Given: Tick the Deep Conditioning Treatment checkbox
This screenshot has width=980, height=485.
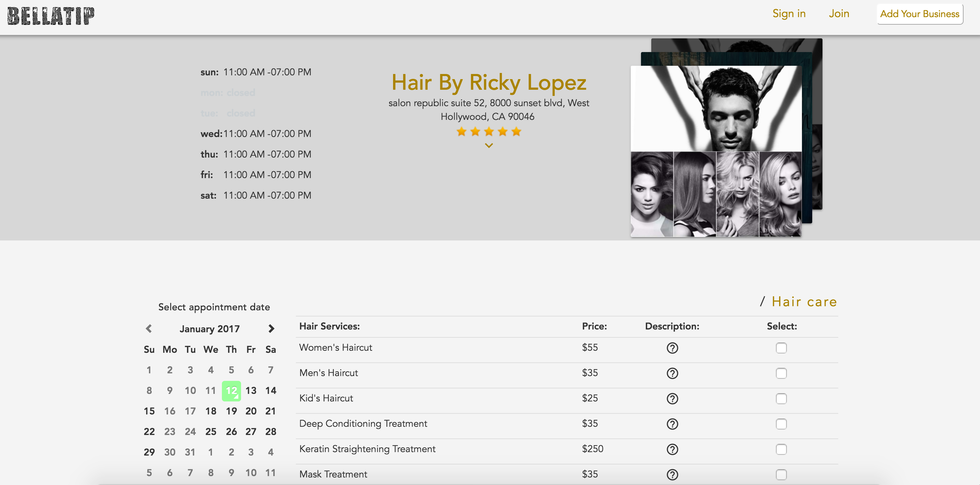Looking at the screenshot, I should [x=781, y=424].
